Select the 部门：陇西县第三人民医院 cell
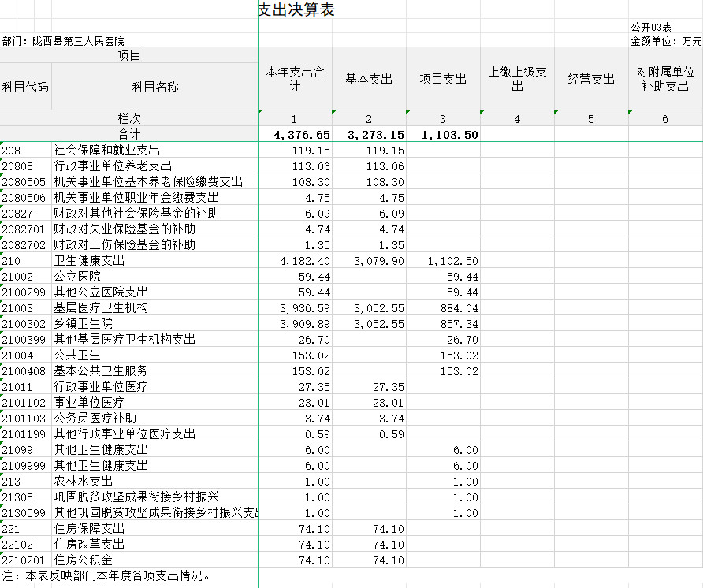703x588 pixels. pos(63,41)
